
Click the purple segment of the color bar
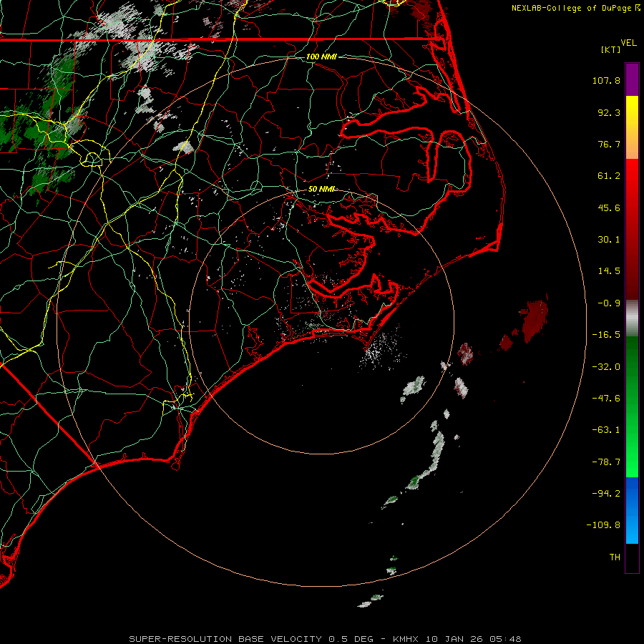[x=632, y=79]
